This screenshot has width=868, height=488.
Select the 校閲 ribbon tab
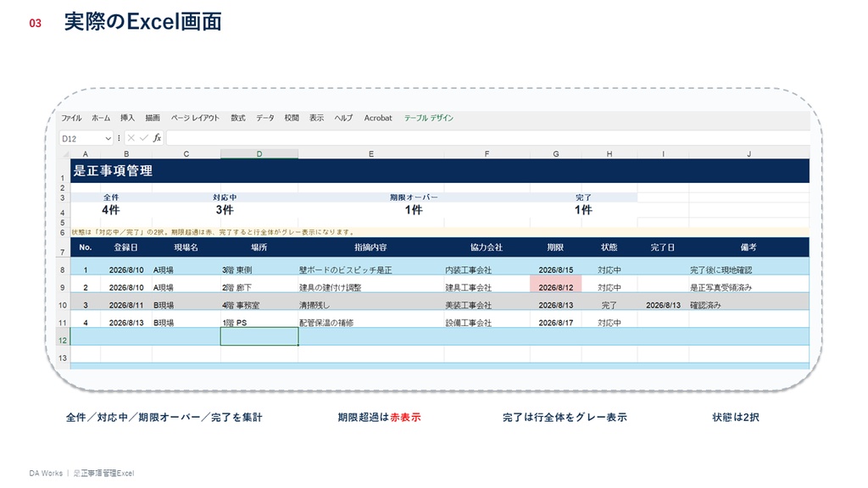(292, 118)
